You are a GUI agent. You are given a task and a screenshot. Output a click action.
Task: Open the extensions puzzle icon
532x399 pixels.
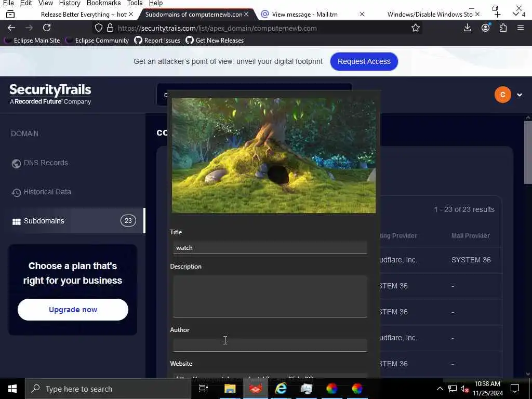(x=503, y=28)
